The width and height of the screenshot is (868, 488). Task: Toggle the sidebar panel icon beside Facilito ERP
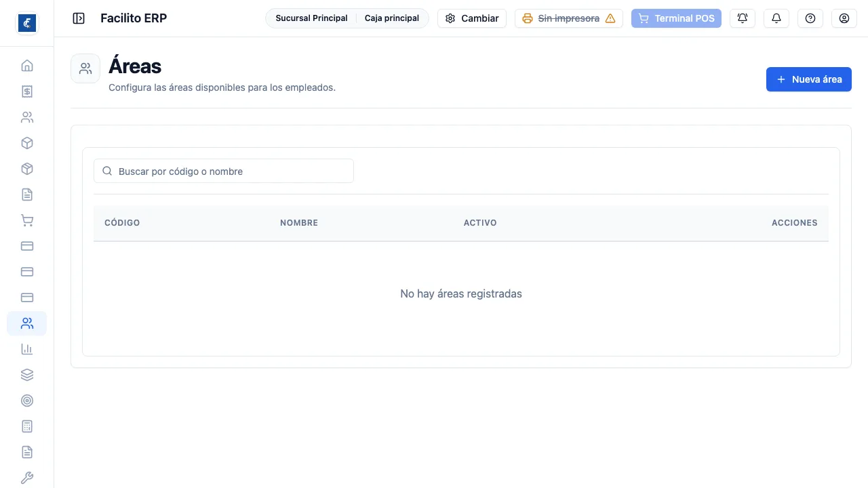coord(79,18)
